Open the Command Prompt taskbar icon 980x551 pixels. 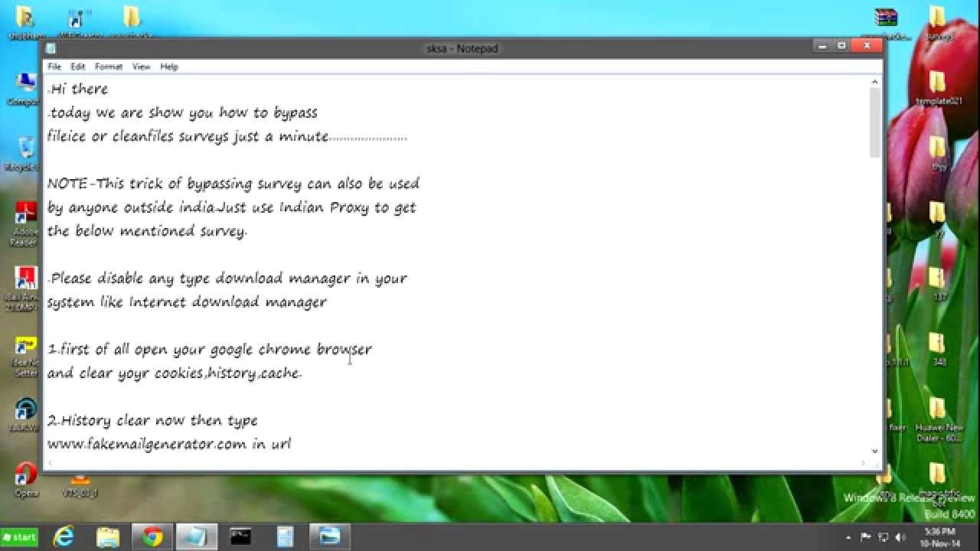point(241,536)
